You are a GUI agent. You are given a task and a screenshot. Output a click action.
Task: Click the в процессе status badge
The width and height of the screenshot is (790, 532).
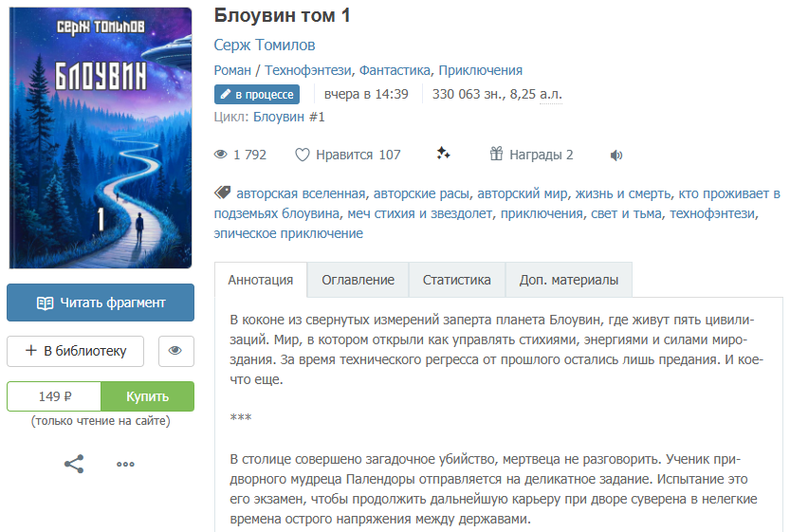pyautogui.click(x=257, y=94)
